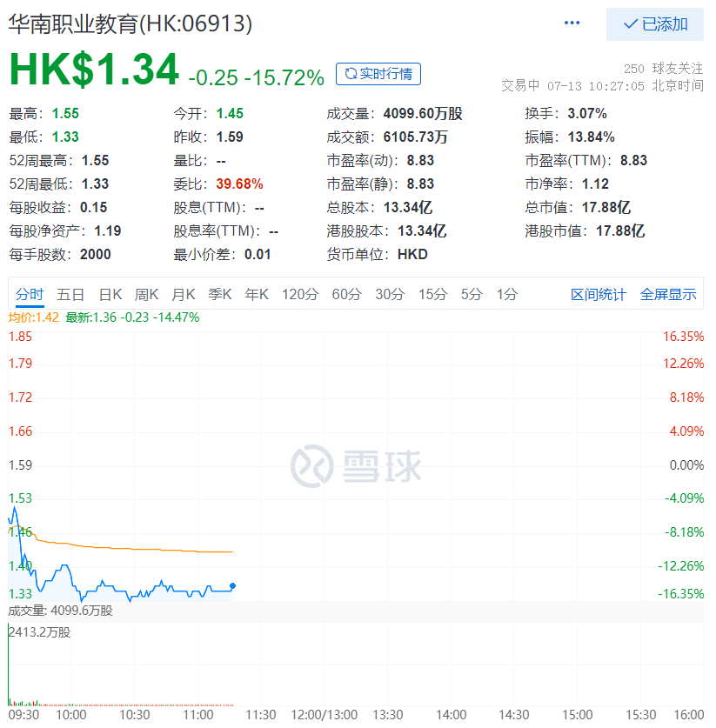Image resolution: width=716 pixels, height=728 pixels.
Task: Switch to 1分 interval chart
Action: pos(506,294)
